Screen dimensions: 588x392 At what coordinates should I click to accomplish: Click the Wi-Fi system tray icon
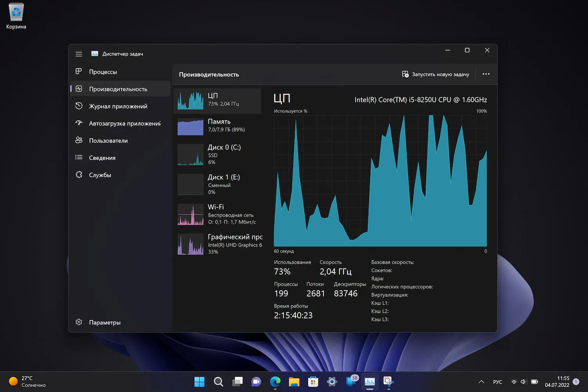[x=514, y=382]
